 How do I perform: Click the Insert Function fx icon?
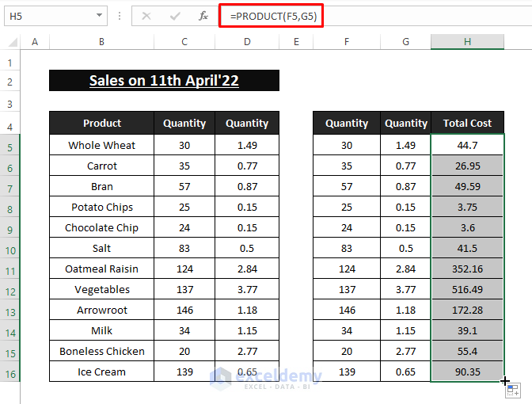click(x=203, y=16)
